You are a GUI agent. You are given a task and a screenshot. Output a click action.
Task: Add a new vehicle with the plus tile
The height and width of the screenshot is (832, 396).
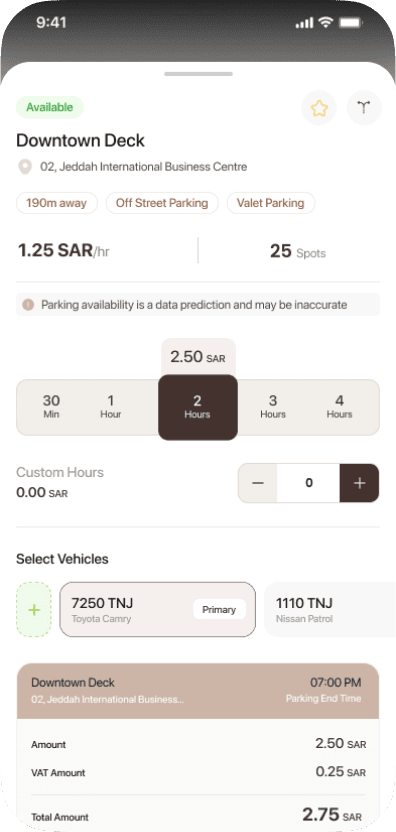point(34,610)
